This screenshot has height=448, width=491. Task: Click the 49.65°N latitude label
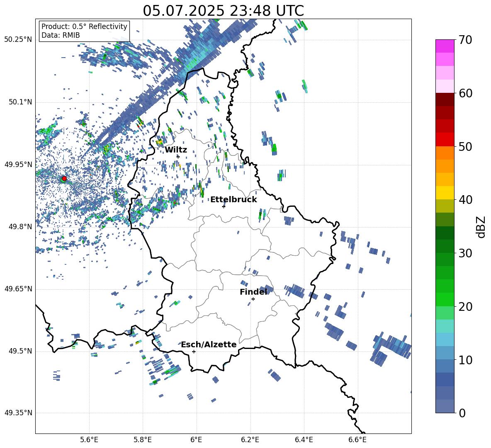click(x=18, y=288)
